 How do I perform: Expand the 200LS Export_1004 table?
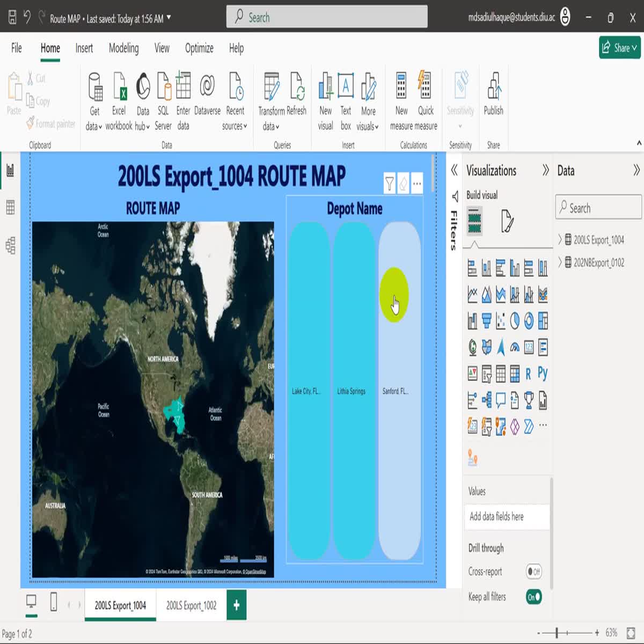(561, 240)
